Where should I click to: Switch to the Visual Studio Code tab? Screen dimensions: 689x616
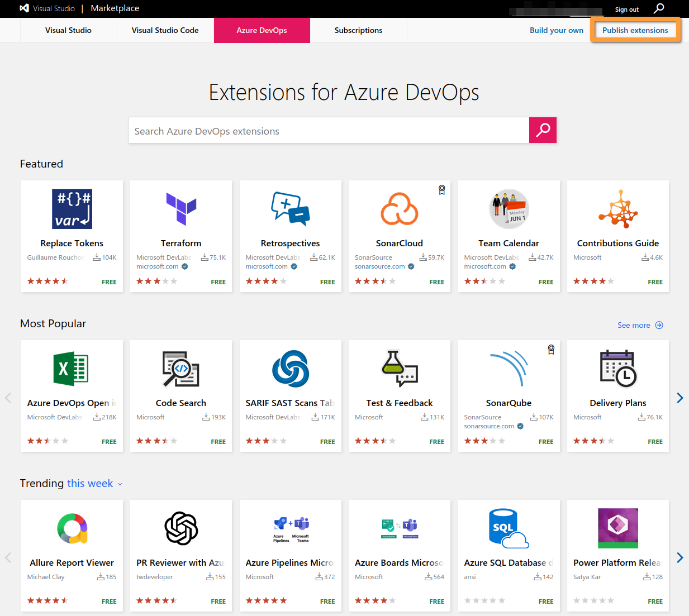[x=165, y=30]
